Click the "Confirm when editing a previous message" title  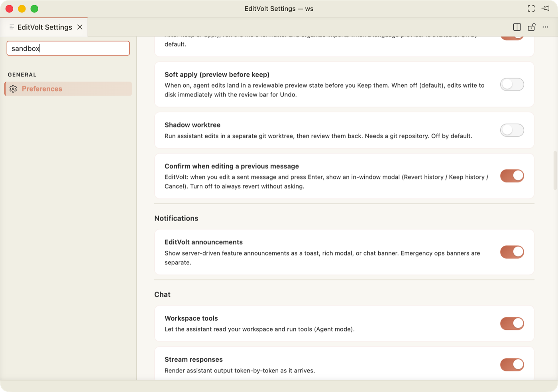point(232,166)
